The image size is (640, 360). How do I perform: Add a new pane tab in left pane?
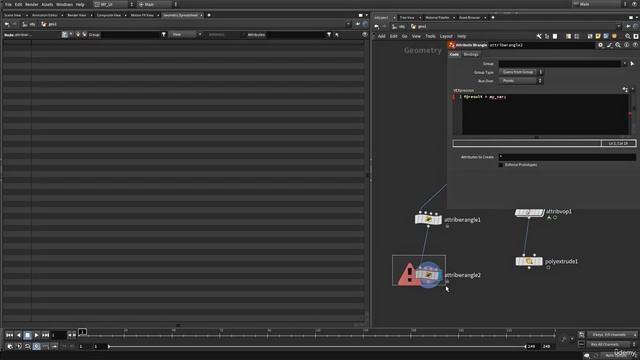pos(209,15)
